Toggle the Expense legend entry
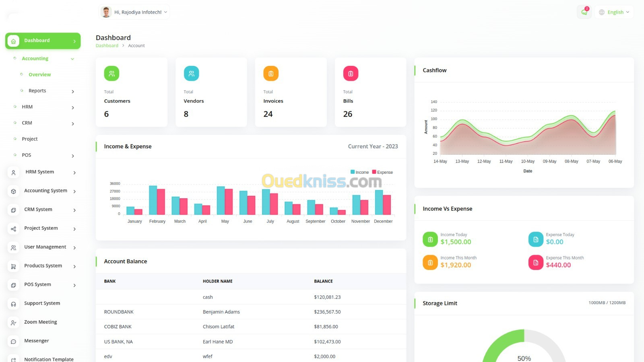 point(383,172)
